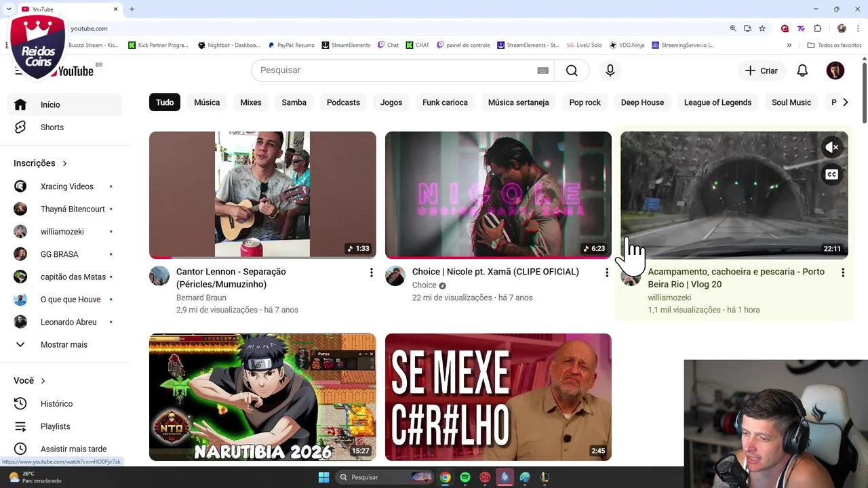Open Inscrições section chevron
Screen dimensions: 868x488
[64, 163]
